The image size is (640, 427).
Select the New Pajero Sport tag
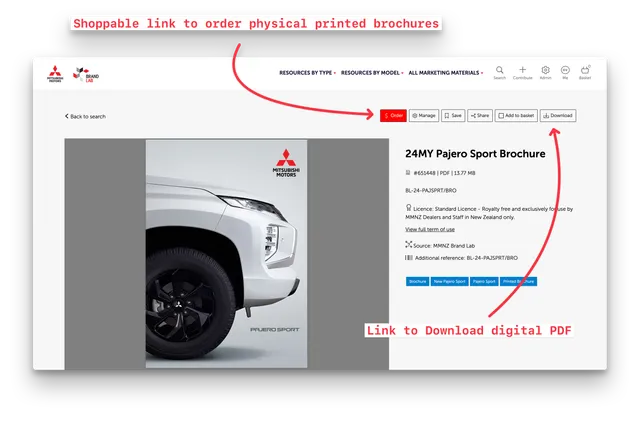(x=449, y=282)
